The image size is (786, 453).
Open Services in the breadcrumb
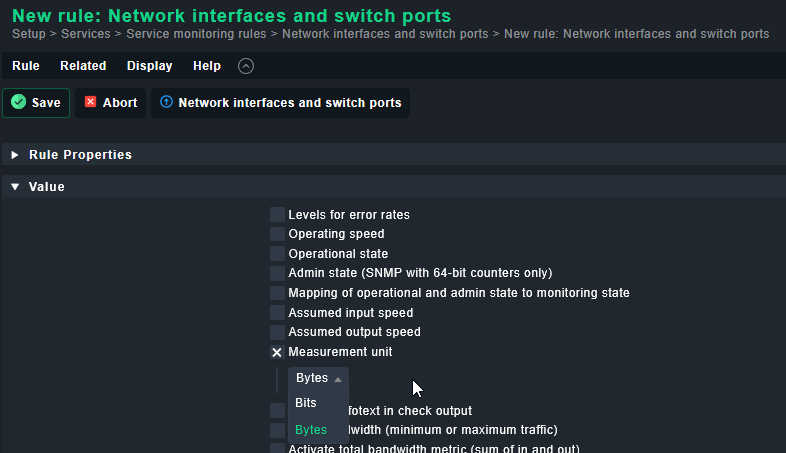point(86,34)
